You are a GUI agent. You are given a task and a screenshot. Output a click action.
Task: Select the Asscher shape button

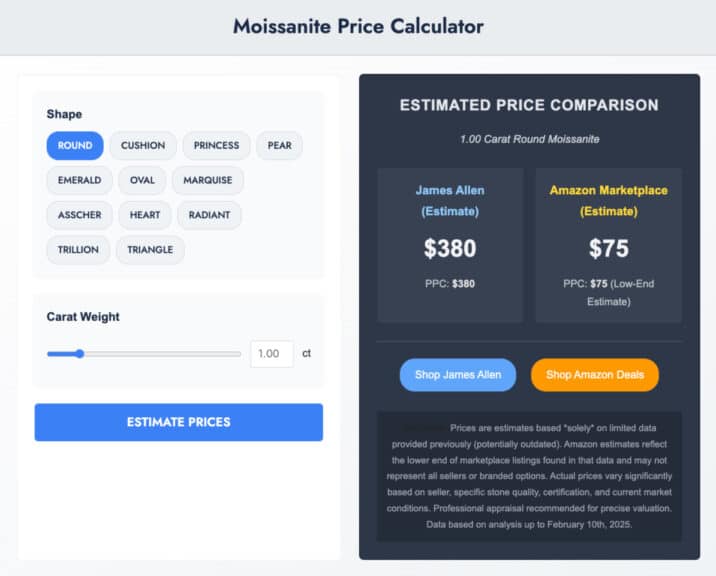[x=79, y=215]
